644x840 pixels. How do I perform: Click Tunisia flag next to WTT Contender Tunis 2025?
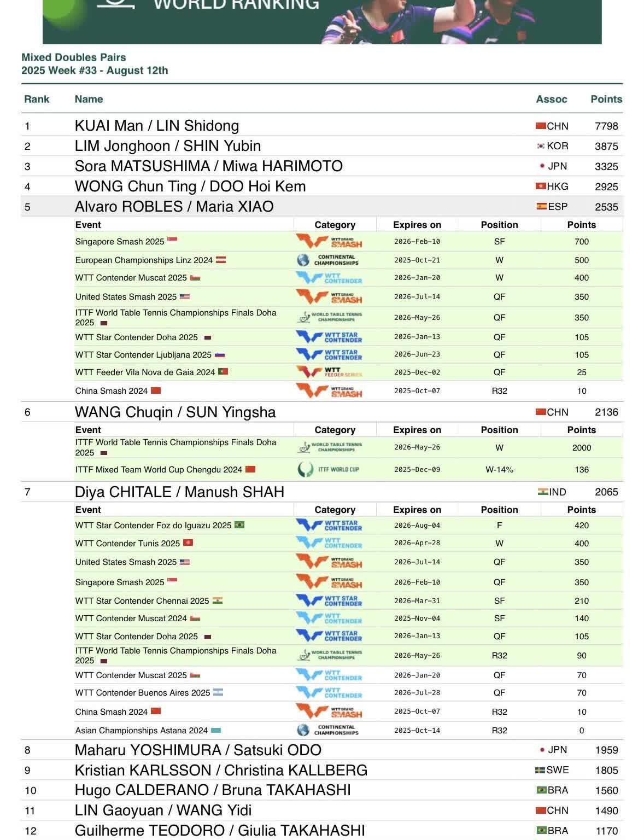tap(188, 543)
